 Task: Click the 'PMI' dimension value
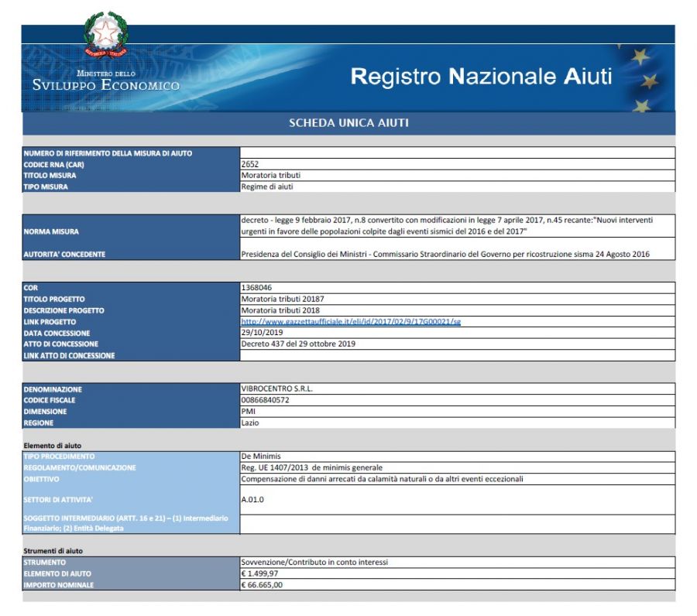coord(248,411)
